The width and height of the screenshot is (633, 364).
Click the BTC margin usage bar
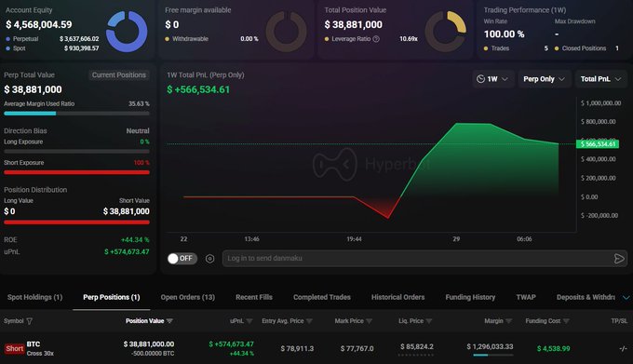coord(493,355)
